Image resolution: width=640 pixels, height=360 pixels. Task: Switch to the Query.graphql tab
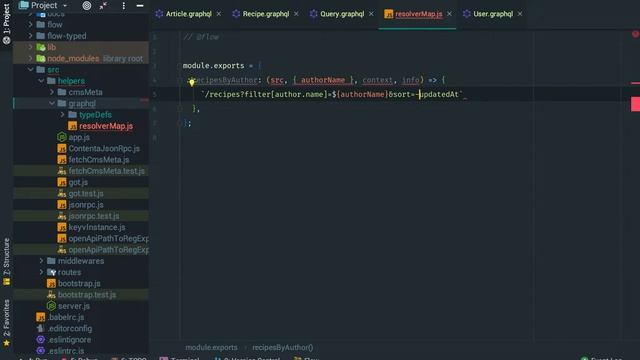click(342, 14)
